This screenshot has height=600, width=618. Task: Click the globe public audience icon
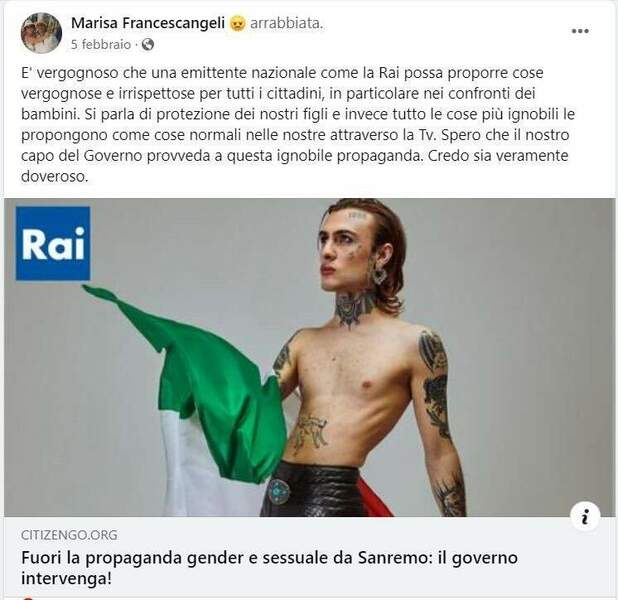[148, 45]
